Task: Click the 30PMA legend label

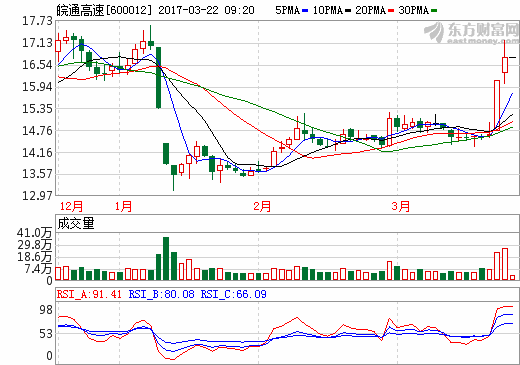Action: [413, 10]
